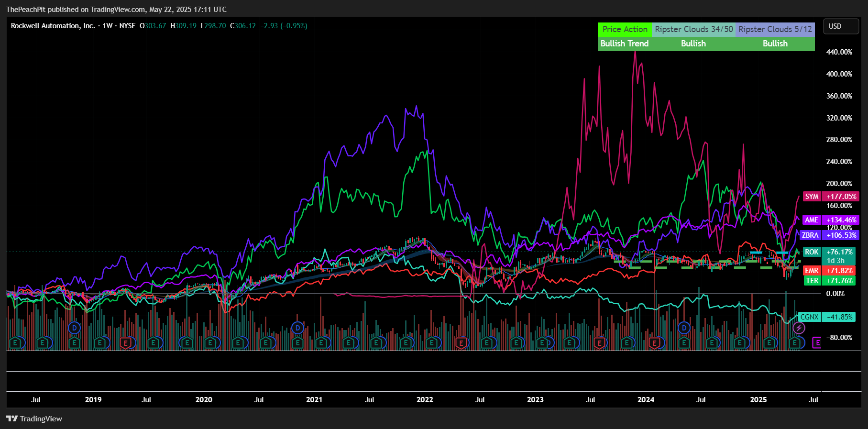Click the earliest green earnings E marker
This screenshot has width=868, height=429.
pos(15,343)
